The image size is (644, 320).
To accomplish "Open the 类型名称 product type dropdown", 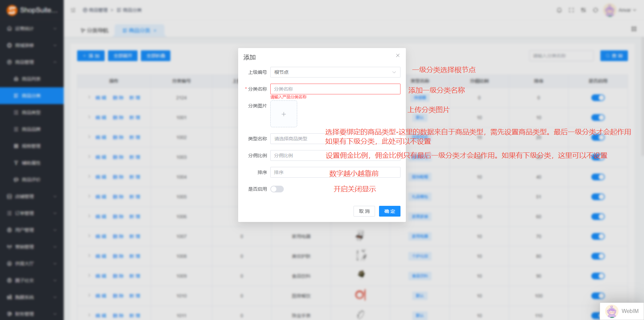I will coord(297,139).
